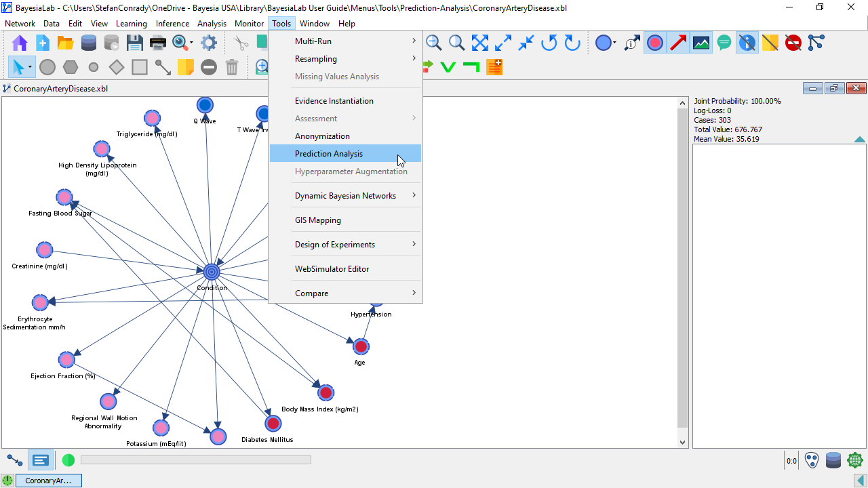This screenshot has height=488, width=868.
Task: Select the arc creation tool
Action: tap(163, 67)
